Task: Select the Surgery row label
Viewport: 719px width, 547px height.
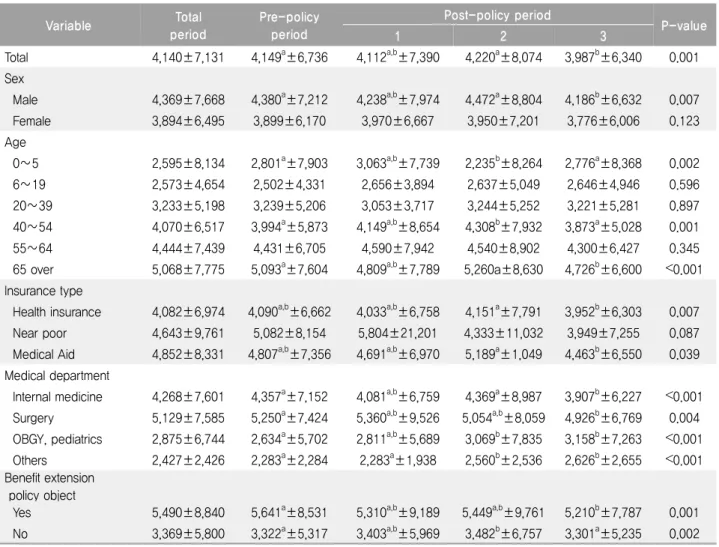Action: [x=33, y=418]
